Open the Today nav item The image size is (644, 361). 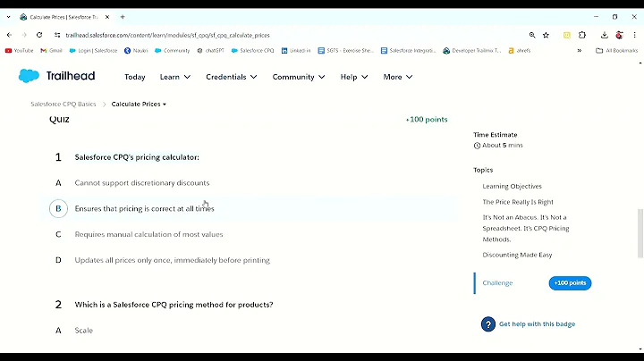pos(135,77)
